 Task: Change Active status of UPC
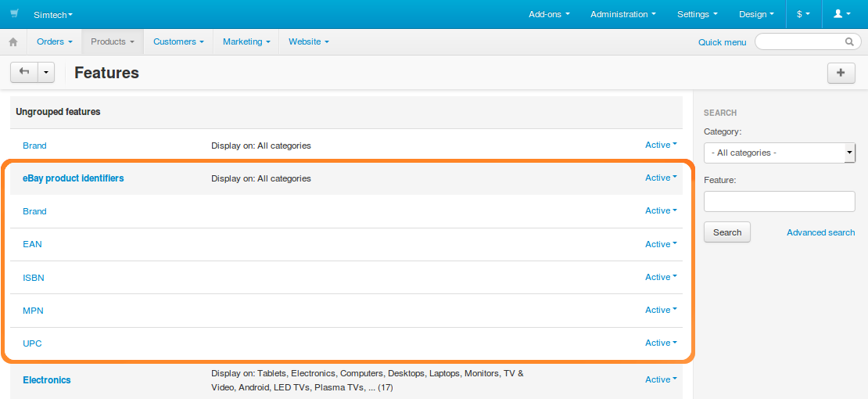coord(661,343)
